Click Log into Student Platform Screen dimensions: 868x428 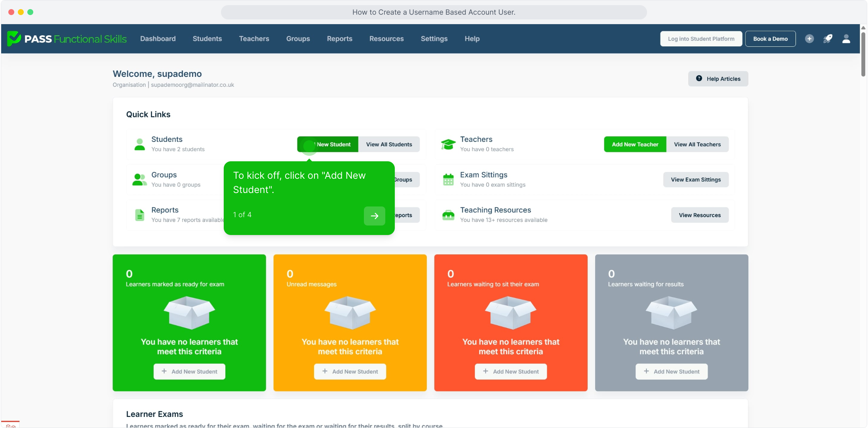pos(701,39)
